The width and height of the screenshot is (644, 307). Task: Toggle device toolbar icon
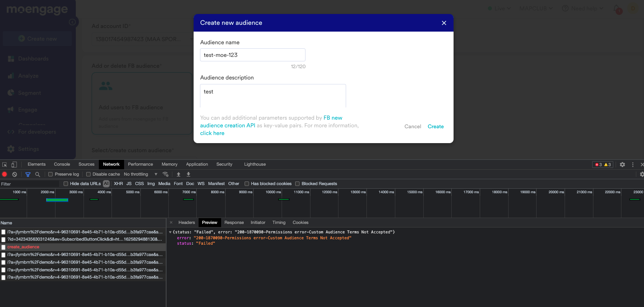click(14, 164)
